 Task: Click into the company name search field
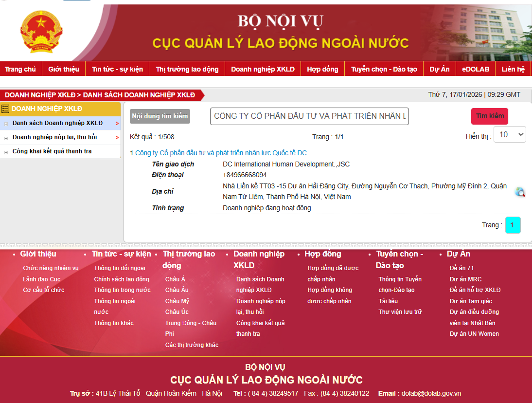tap(309, 116)
